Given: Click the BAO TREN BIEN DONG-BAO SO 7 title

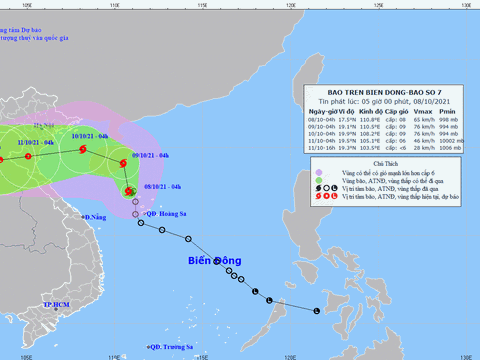Looking at the screenshot, I should [384, 93].
